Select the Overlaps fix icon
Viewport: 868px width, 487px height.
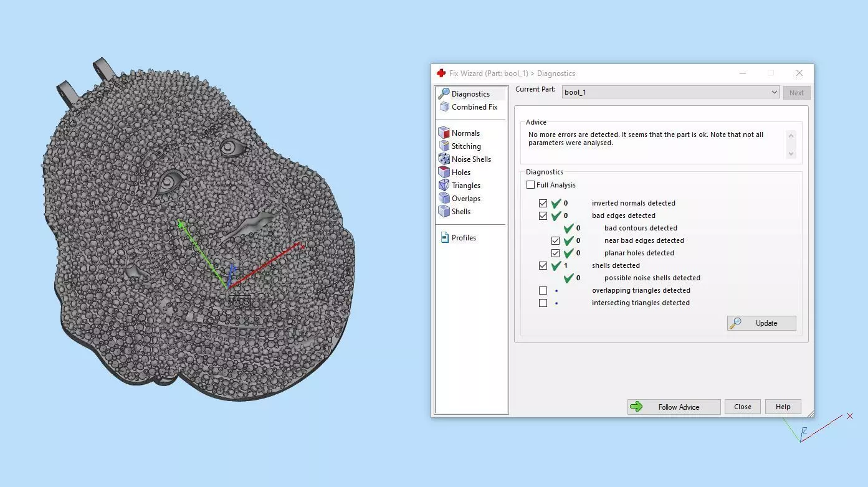pos(444,198)
